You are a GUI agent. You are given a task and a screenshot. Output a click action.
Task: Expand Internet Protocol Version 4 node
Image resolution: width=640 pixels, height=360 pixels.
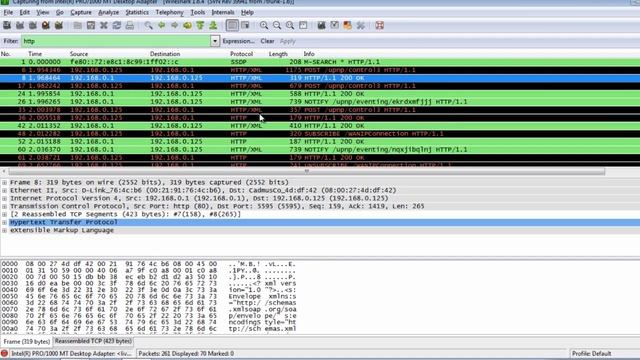(x=4, y=198)
